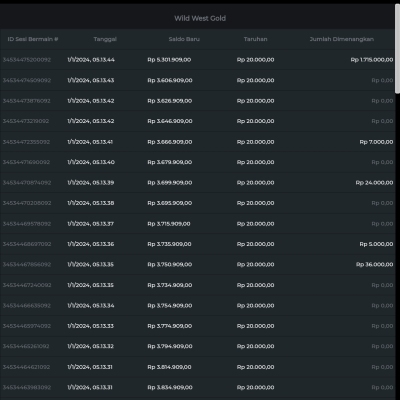Select the Taruhan column header

pos(255,39)
